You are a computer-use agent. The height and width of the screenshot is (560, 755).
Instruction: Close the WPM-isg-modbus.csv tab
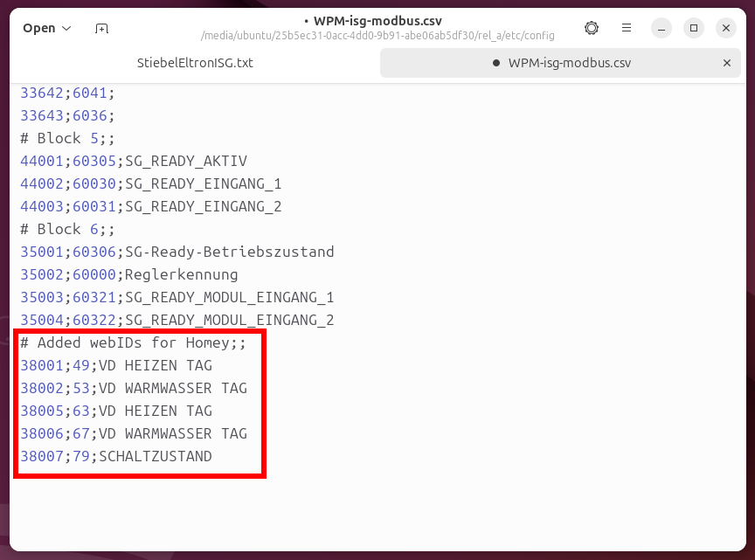pyautogui.click(x=726, y=63)
